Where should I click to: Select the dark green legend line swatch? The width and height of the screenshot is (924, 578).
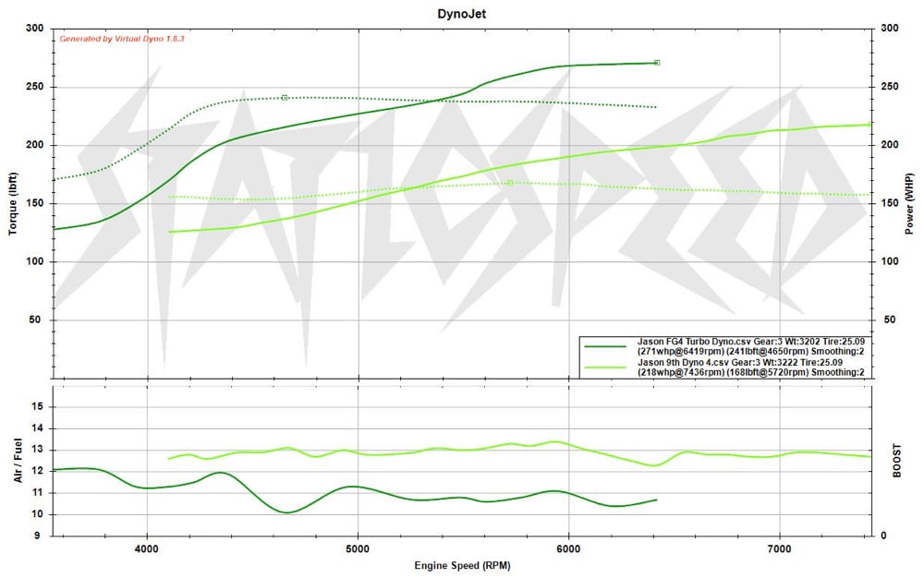point(607,345)
